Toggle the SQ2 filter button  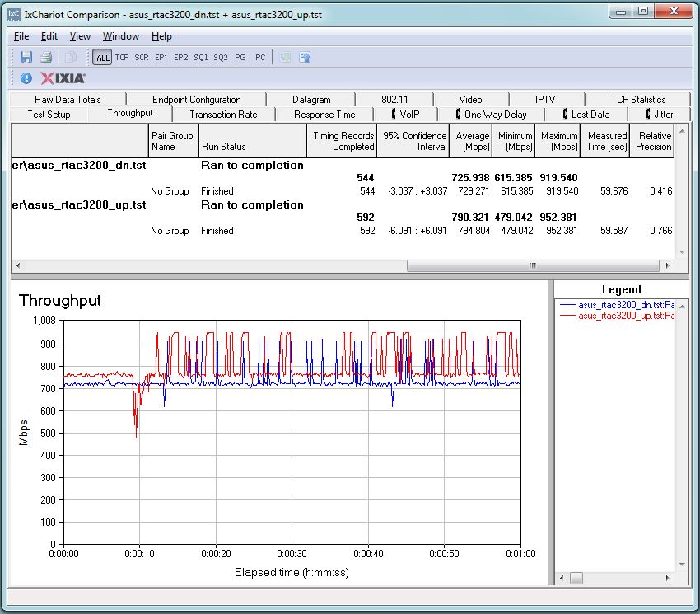click(x=221, y=57)
